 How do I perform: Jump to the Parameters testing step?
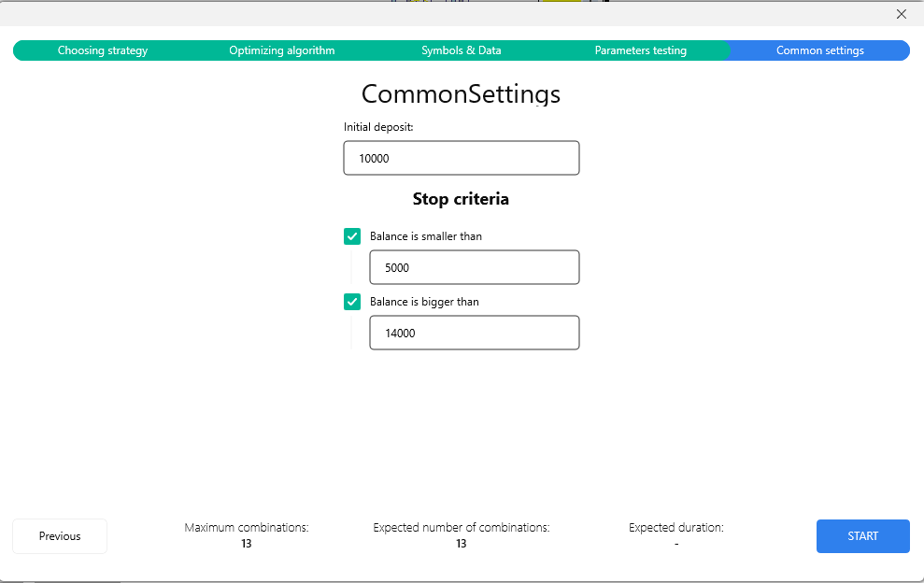pyautogui.click(x=640, y=50)
